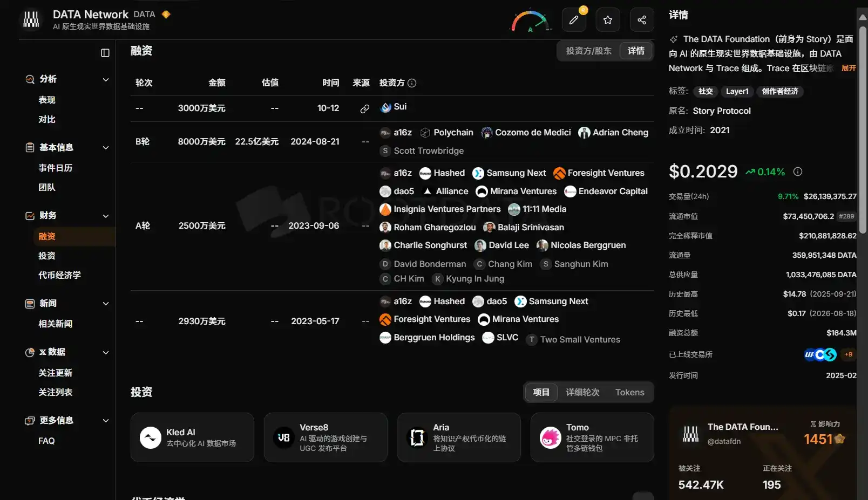
Task: Click the Polychain investor icon
Action: (425, 133)
